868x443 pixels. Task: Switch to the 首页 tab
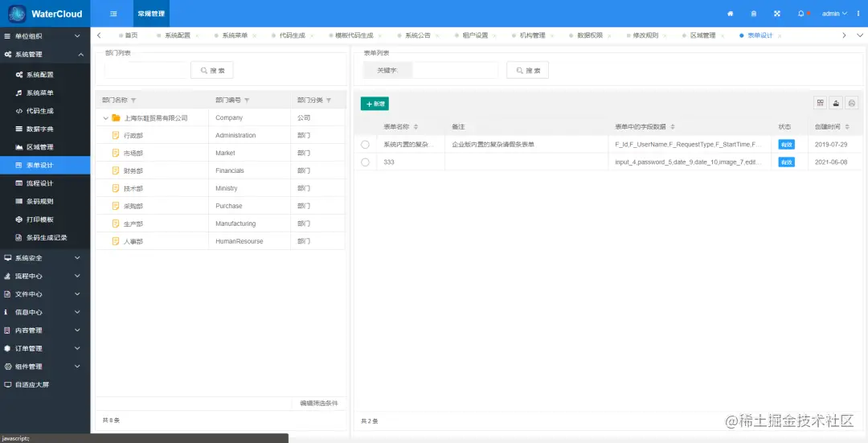128,35
